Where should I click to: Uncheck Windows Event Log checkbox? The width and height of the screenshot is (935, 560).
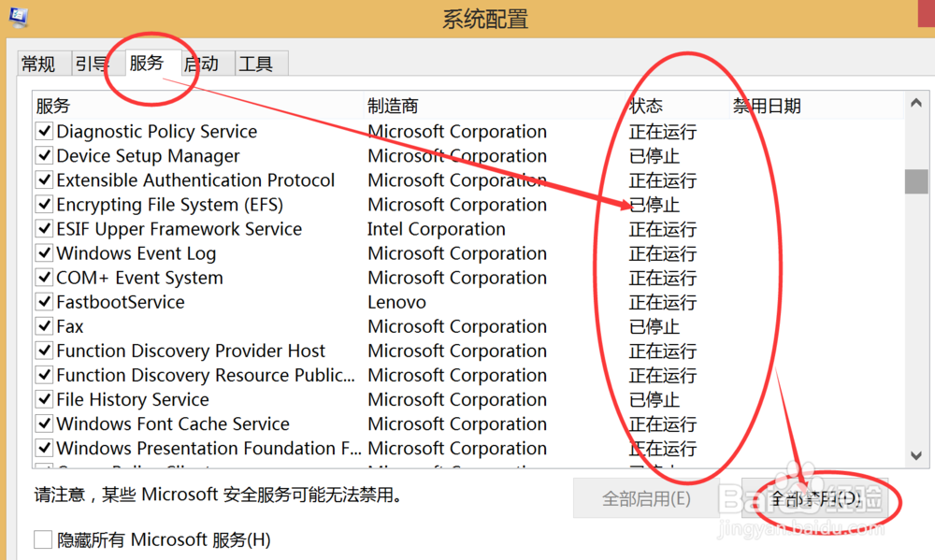pos(44,253)
